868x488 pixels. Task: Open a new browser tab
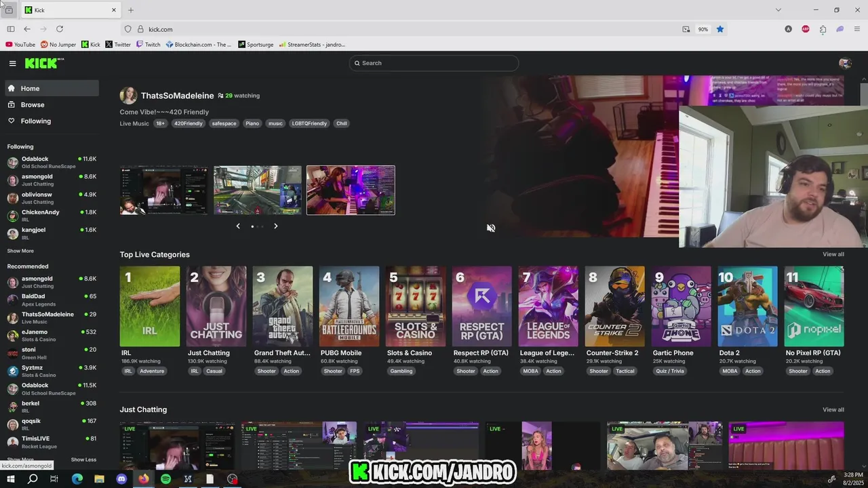click(x=131, y=10)
